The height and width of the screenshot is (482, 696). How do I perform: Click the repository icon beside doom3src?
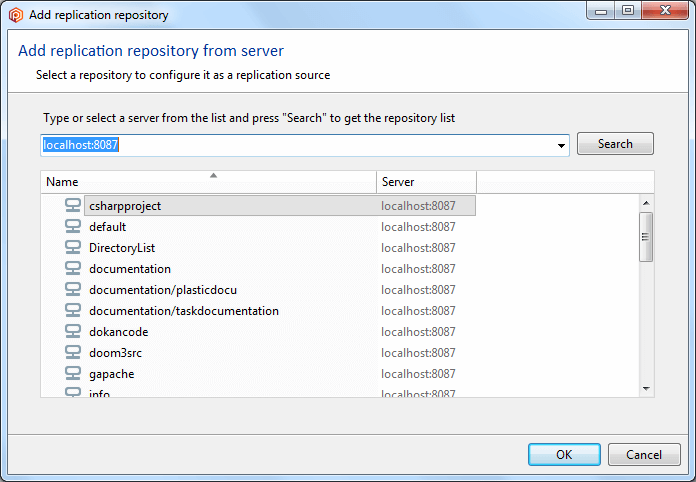click(73, 352)
